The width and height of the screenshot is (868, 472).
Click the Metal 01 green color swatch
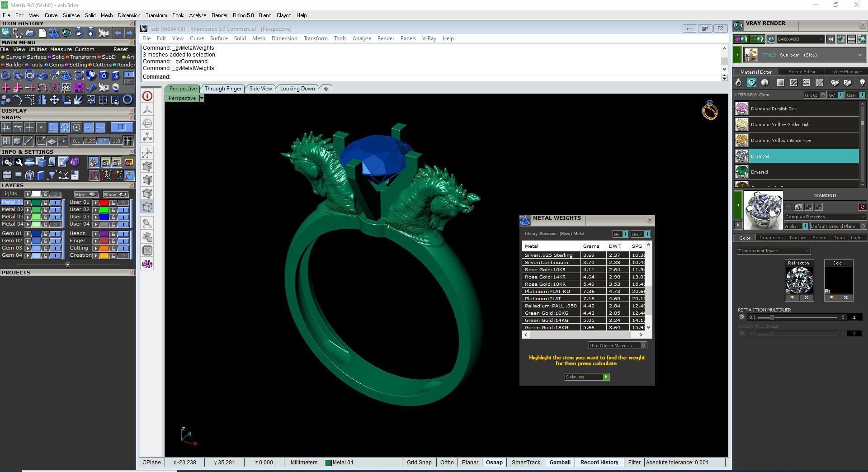click(x=36, y=203)
